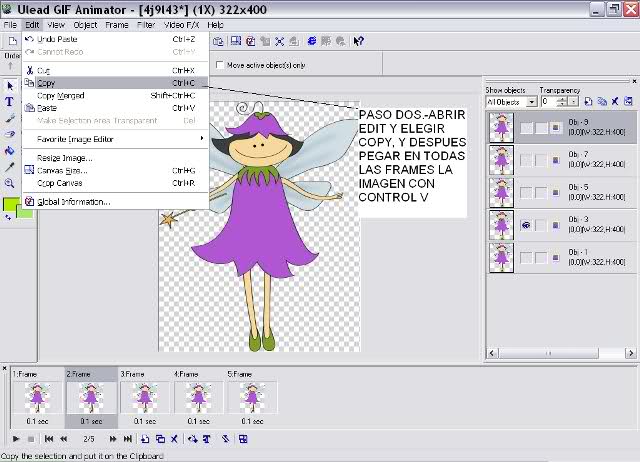This screenshot has height=462, width=640.
Task: Go to the last frame
Action: coord(128,439)
